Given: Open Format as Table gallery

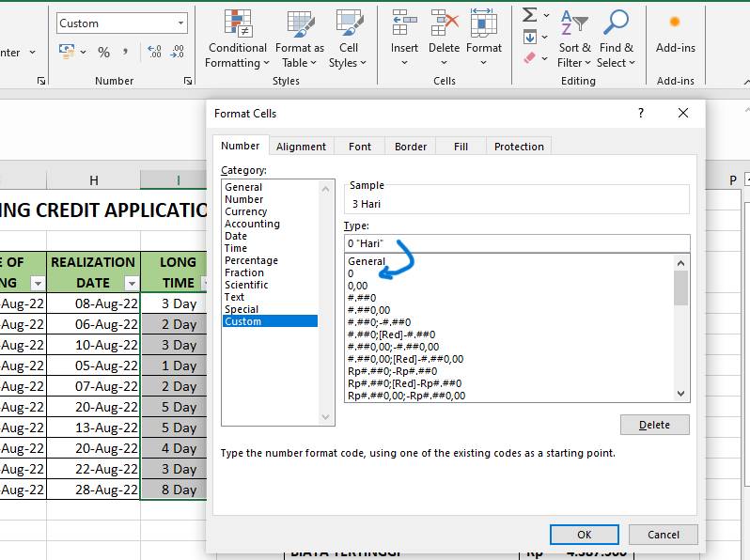Looking at the screenshot, I should pyautogui.click(x=300, y=39).
